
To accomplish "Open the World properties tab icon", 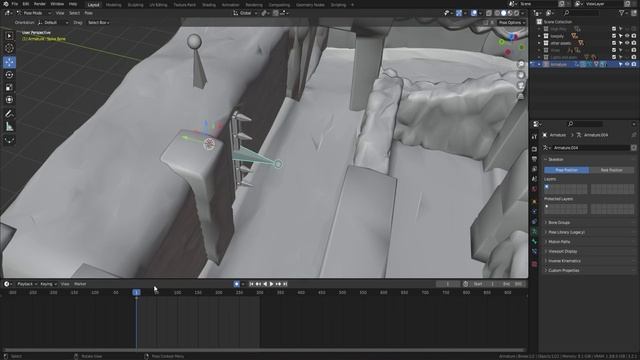I will 534,189.
